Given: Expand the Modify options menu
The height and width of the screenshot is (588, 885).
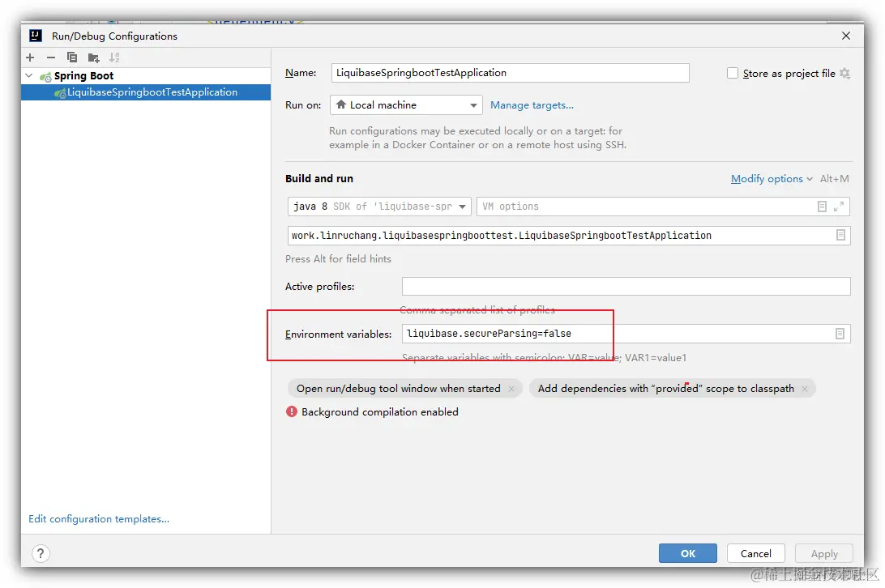Looking at the screenshot, I should pos(772,179).
